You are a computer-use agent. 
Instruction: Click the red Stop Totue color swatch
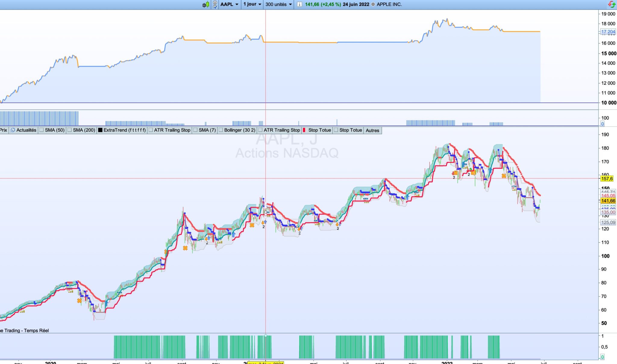click(x=304, y=130)
